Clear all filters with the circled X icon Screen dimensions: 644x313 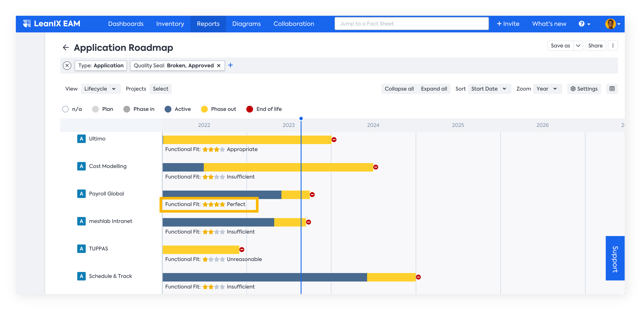click(x=67, y=66)
